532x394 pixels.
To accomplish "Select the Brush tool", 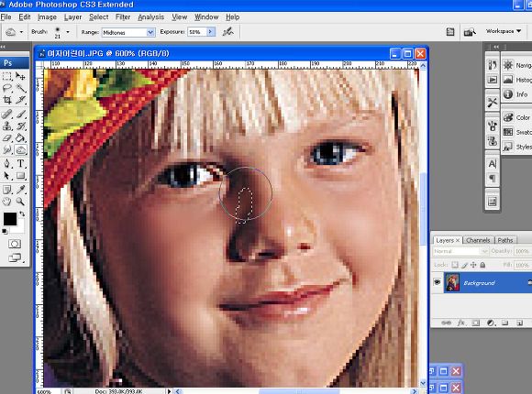I will (x=20, y=114).
